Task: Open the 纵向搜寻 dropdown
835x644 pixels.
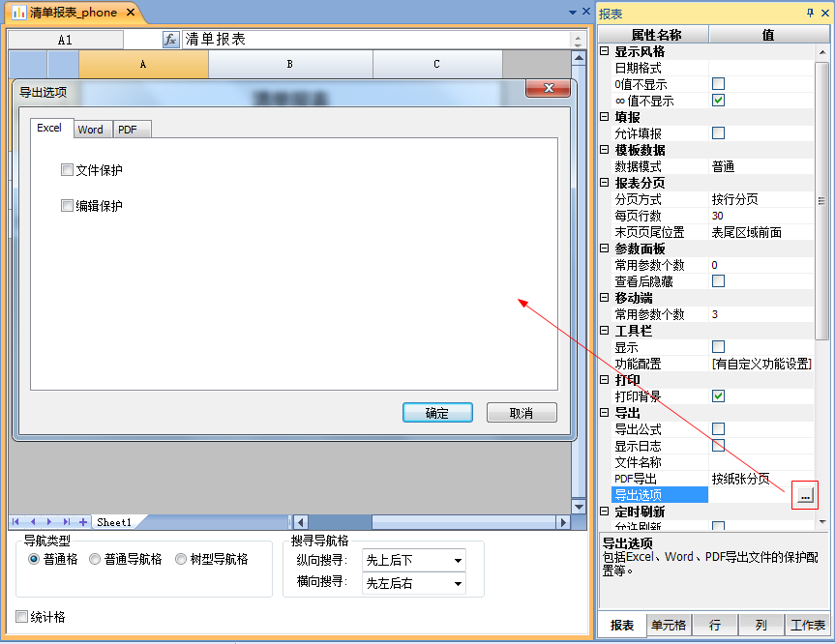Action: pyautogui.click(x=457, y=560)
